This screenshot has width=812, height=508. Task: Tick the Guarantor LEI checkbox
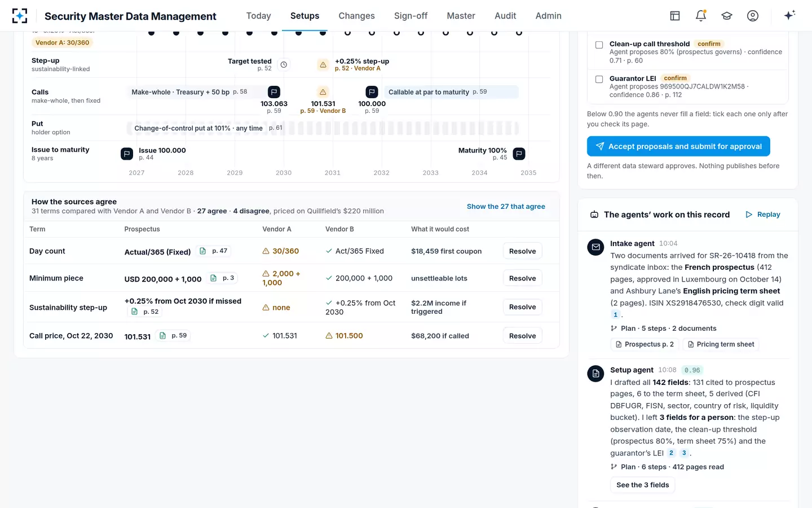point(599,79)
